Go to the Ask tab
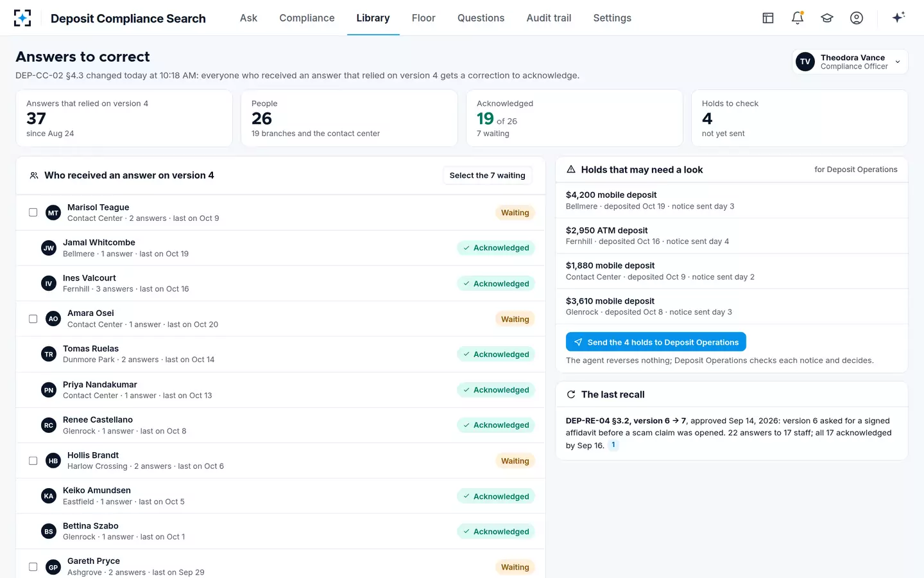The width and height of the screenshot is (924, 578). coord(248,18)
